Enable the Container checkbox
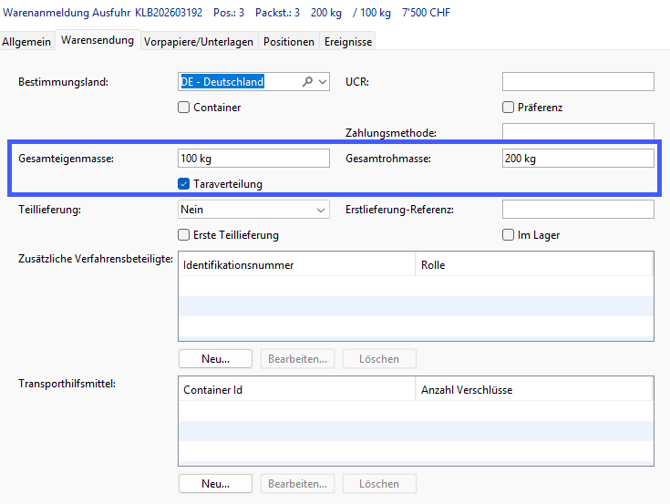 (x=184, y=108)
